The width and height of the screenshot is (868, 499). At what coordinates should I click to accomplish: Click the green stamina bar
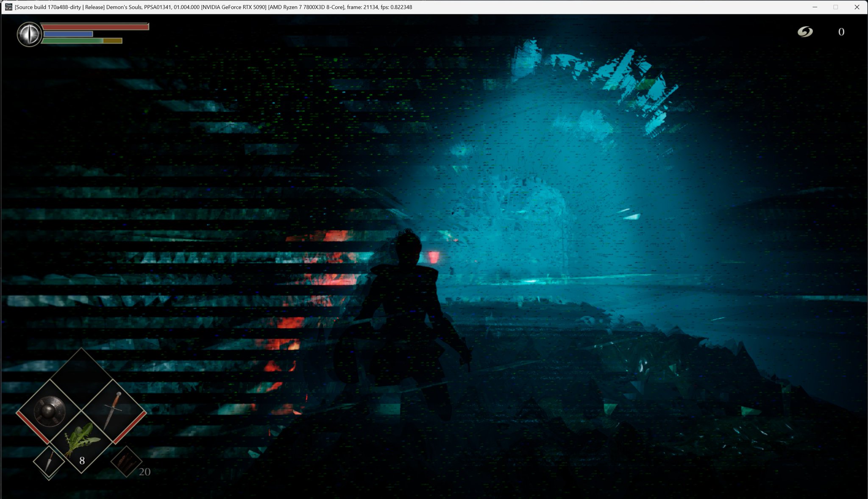click(82, 41)
